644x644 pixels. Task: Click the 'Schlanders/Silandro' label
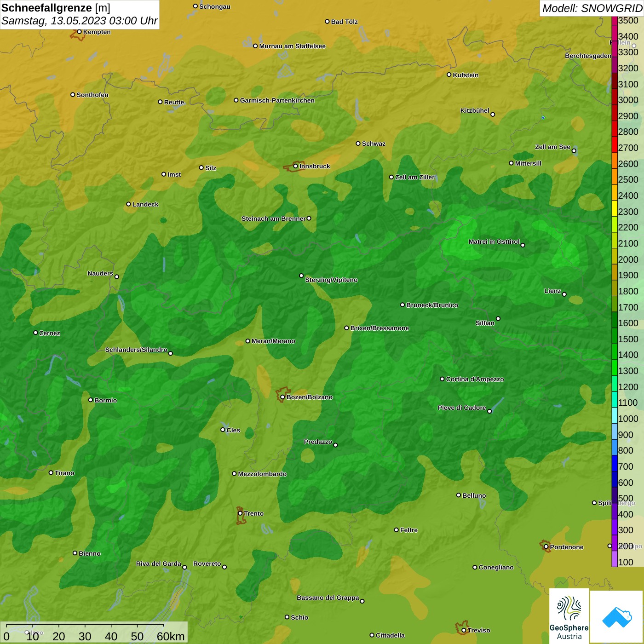(x=136, y=350)
